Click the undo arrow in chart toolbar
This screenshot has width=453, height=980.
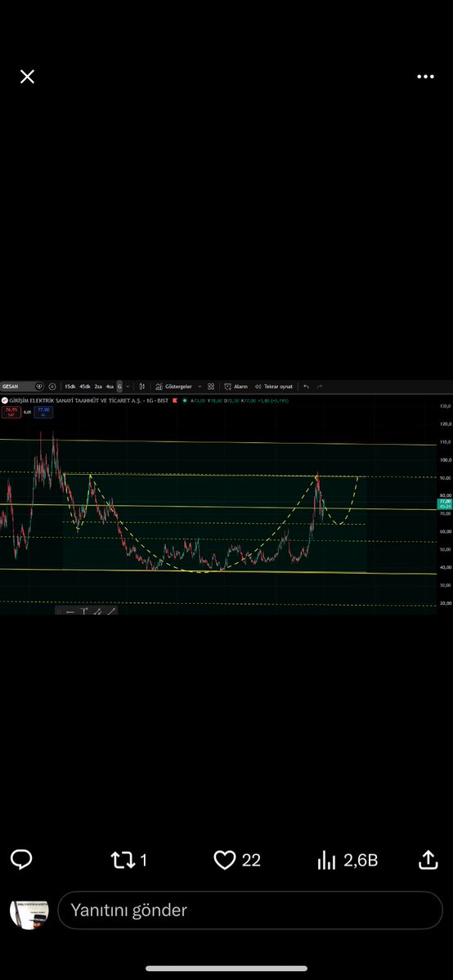(306, 387)
